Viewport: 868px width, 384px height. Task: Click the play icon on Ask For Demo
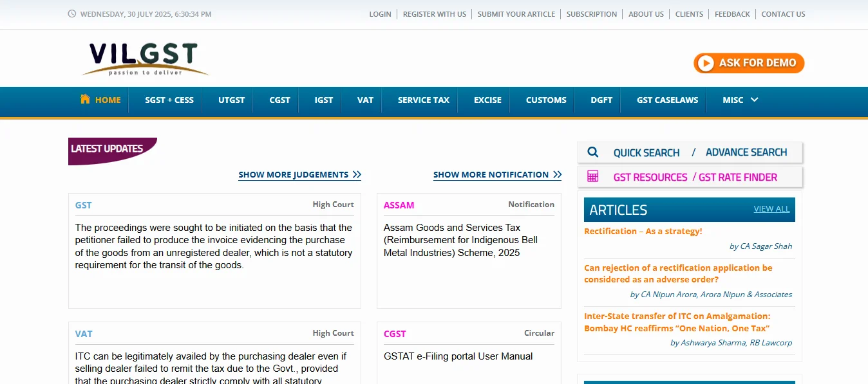click(706, 63)
